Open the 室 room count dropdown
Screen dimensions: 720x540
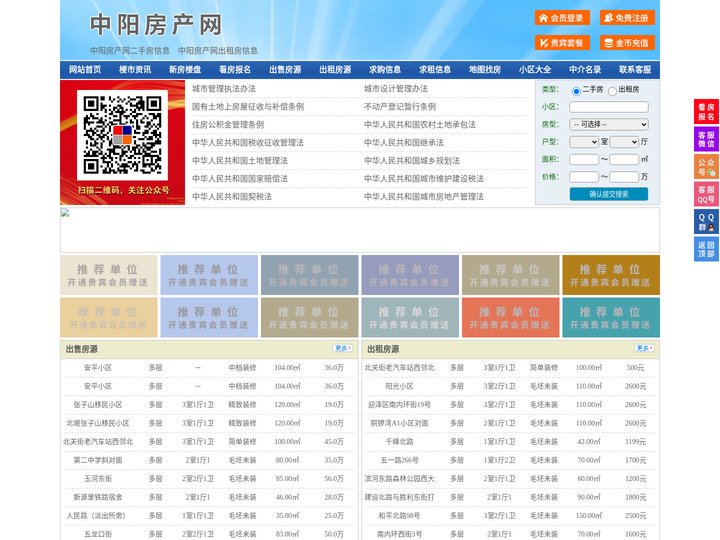(584, 142)
